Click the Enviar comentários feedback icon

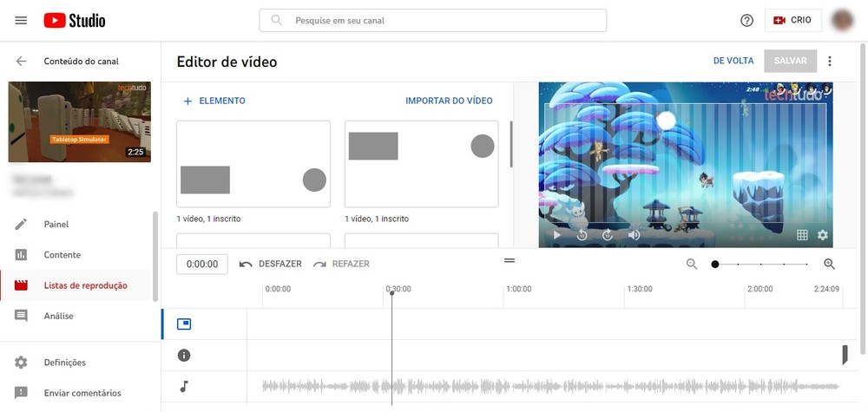tap(21, 393)
